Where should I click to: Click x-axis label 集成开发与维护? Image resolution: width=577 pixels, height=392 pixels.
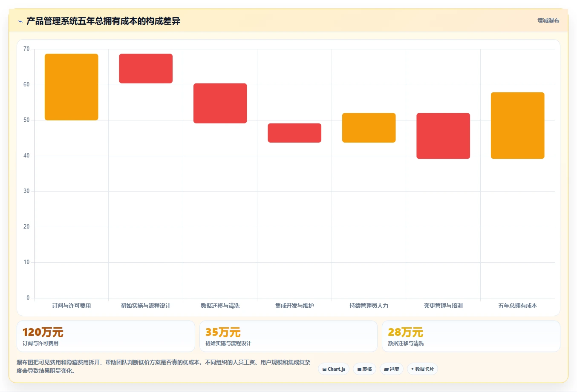[x=294, y=306]
